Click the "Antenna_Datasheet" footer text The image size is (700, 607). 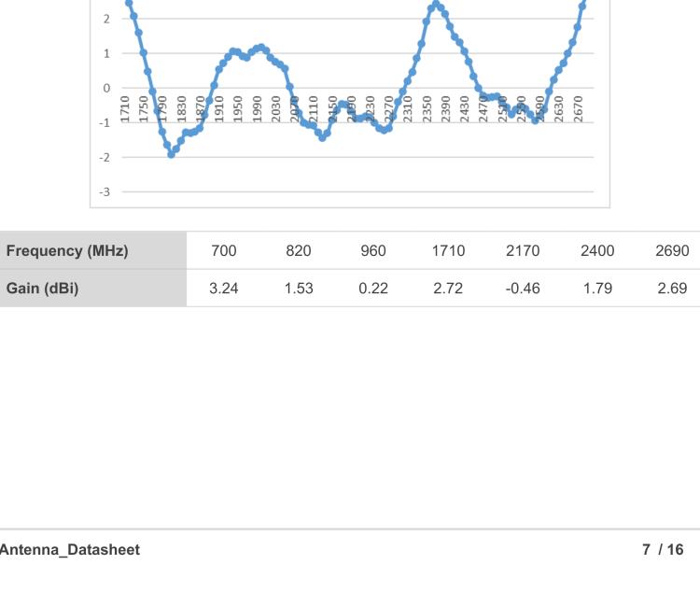70,550
